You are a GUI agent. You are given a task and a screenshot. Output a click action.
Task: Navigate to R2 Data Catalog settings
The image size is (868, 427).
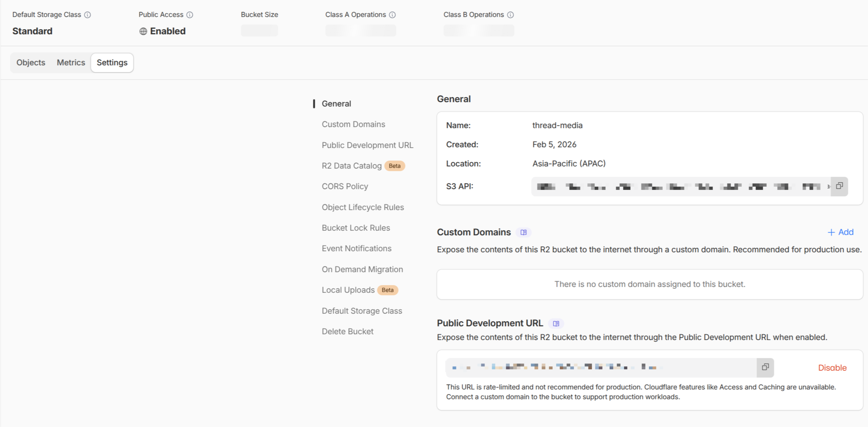coord(351,166)
